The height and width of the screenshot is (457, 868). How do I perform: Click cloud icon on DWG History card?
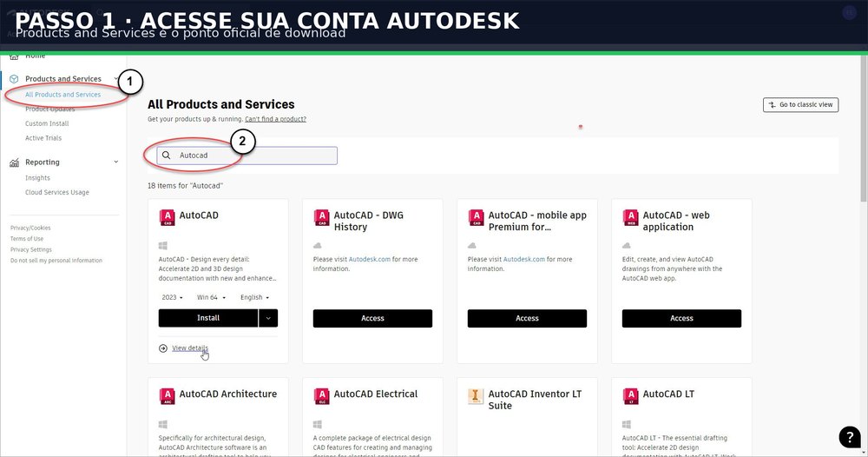[317, 245]
